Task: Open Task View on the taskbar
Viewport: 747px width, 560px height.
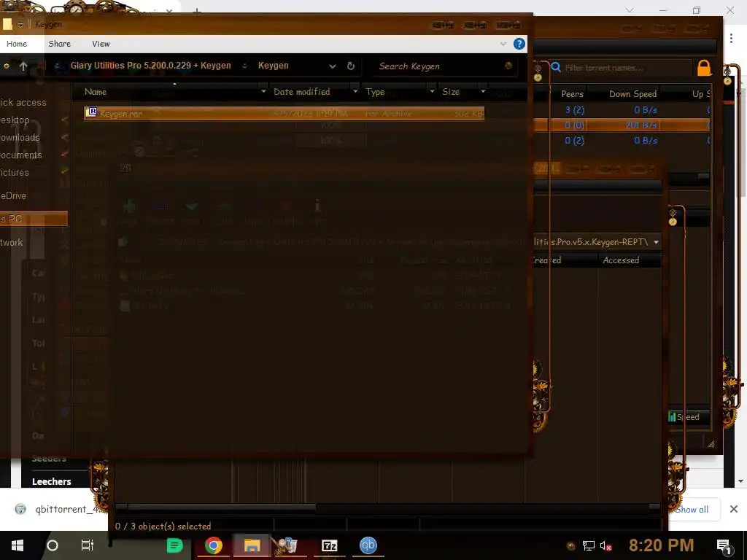Action: coord(88,545)
